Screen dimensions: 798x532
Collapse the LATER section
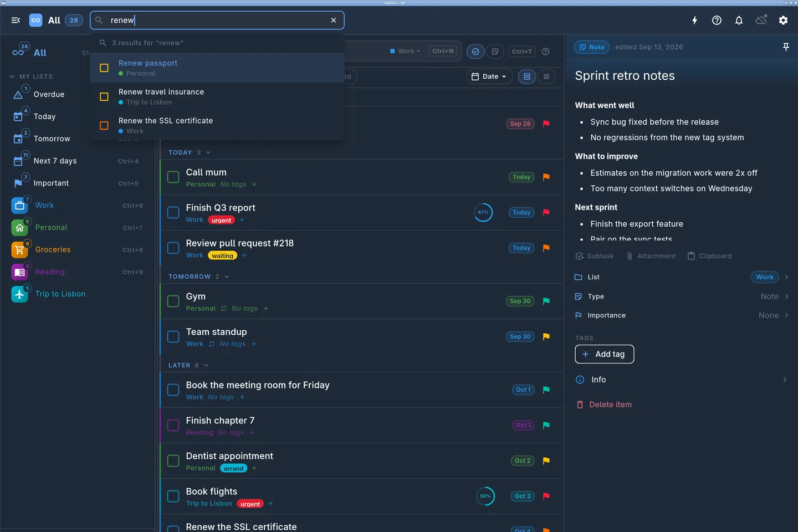[207, 365]
